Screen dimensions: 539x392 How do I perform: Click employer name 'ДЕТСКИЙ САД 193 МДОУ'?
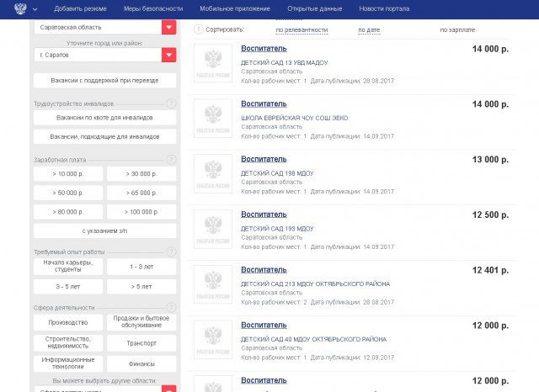point(277,229)
